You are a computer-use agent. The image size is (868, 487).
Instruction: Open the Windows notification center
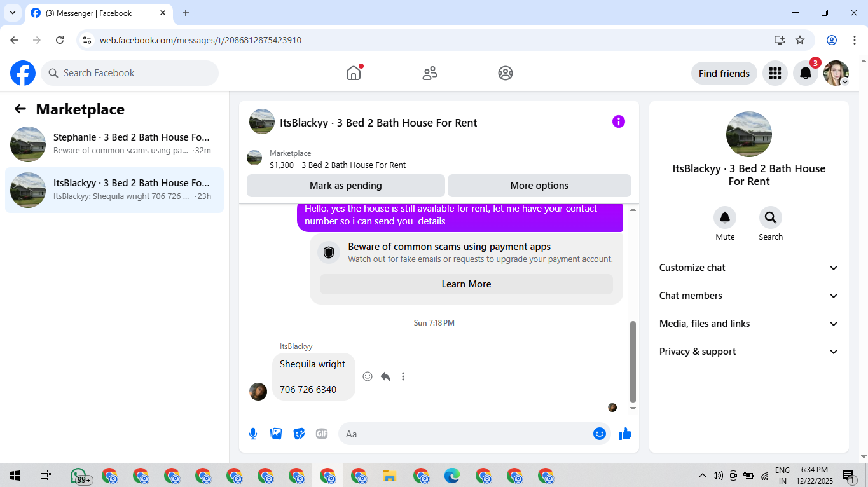coord(849,476)
